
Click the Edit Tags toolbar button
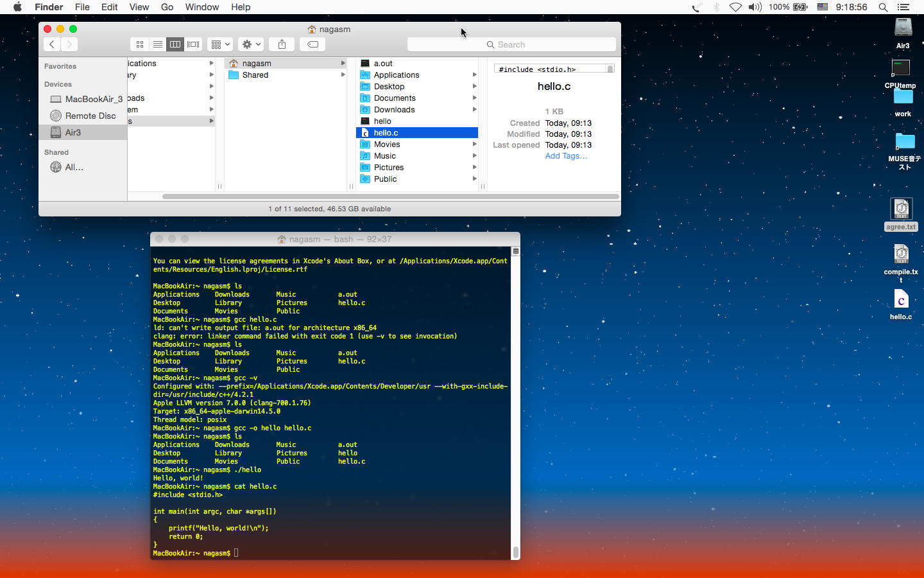tap(312, 44)
